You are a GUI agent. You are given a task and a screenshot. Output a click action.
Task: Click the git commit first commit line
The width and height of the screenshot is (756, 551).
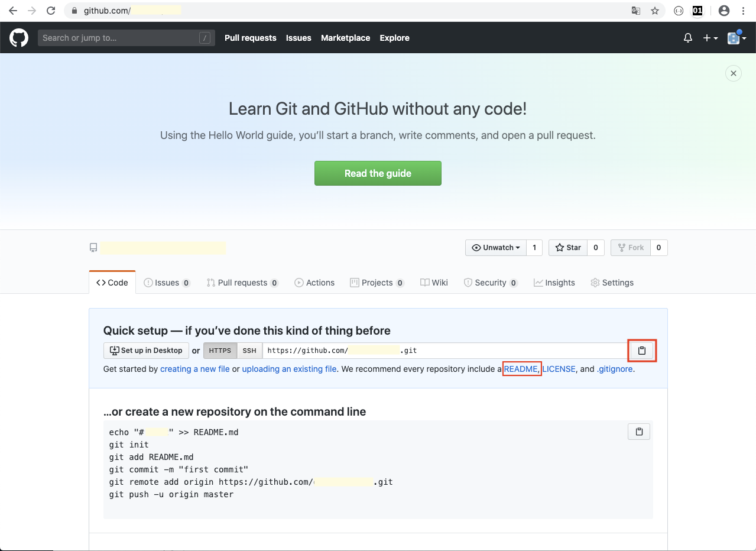point(179,469)
